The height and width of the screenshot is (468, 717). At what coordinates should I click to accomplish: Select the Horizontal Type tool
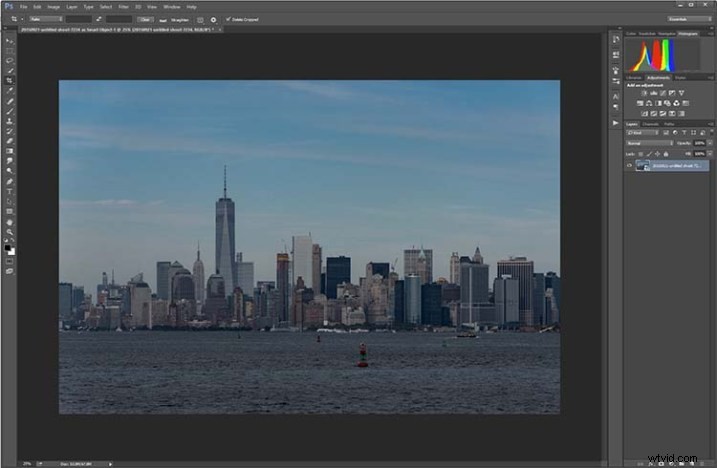click(10, 192)
